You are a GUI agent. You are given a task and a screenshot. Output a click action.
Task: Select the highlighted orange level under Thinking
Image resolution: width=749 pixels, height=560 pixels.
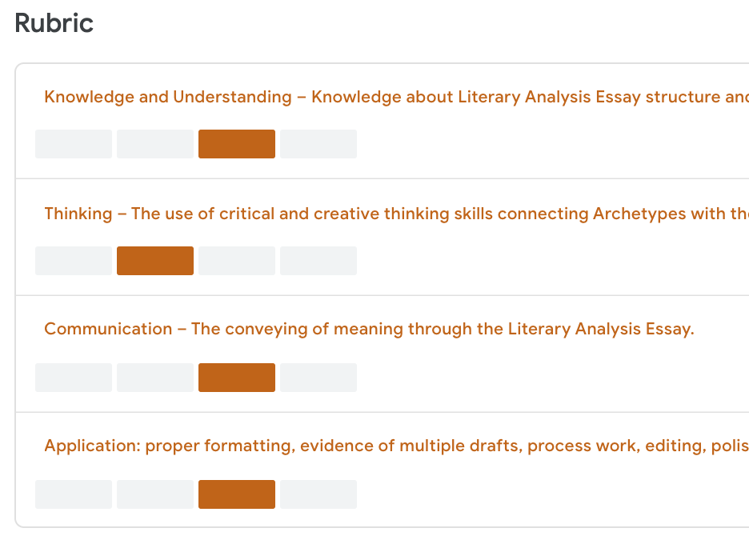155,261
